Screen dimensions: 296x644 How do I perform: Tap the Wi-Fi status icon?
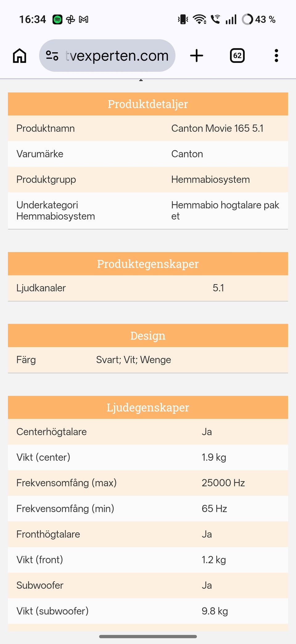click(199, 19)
